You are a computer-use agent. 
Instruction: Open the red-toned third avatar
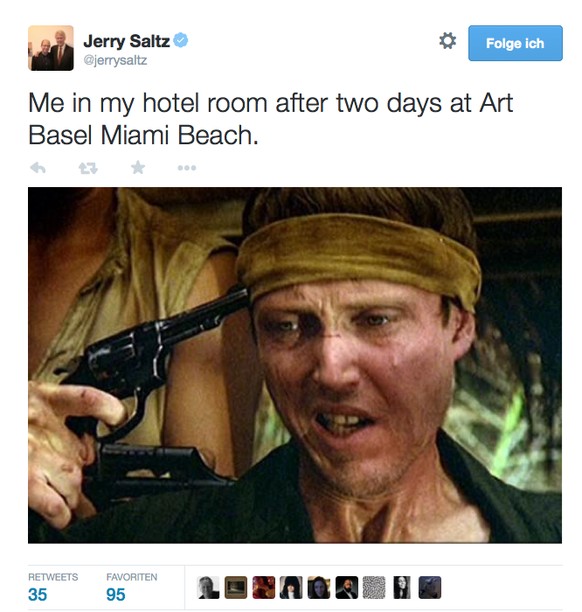(x=263, y=587)
